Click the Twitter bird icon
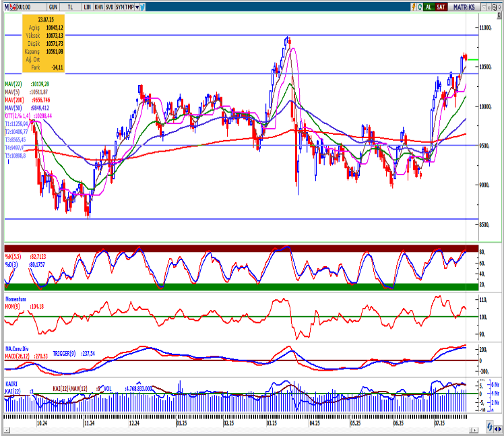This screenshot has width=504, height=436. 143,7
